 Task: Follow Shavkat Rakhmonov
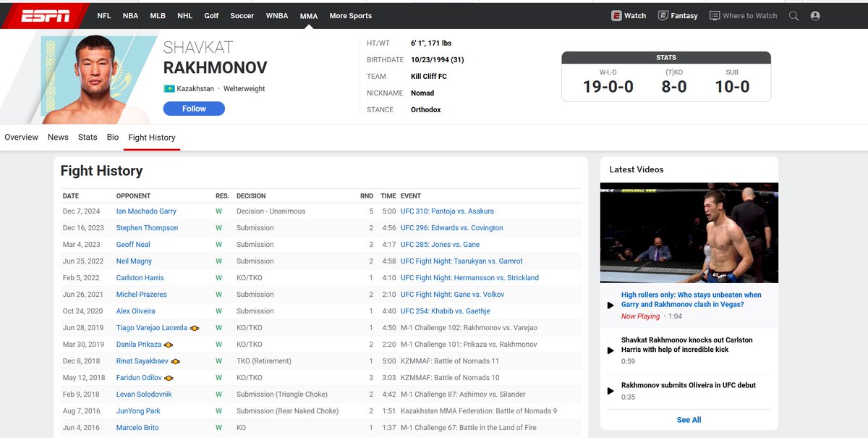[194, 109]
